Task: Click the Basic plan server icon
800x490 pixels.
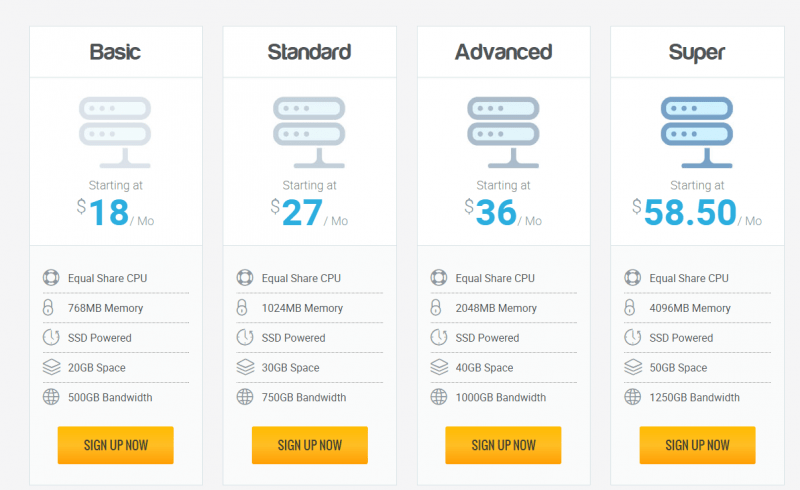Action: tap(115, 132)
